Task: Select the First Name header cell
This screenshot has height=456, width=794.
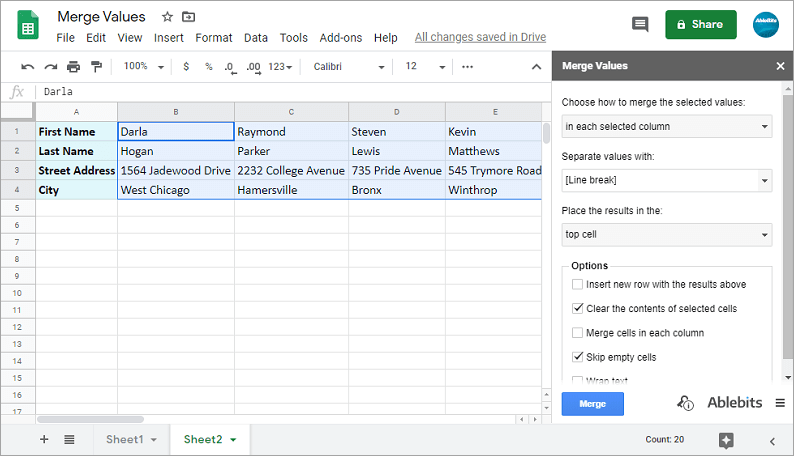Action: (x=76, y=132)
